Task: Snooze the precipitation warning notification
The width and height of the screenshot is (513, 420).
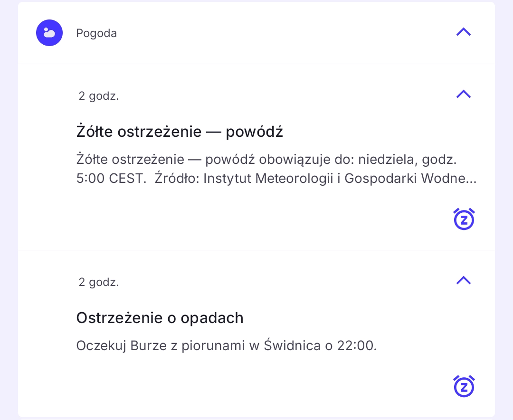Action: (x=464, y=386)
